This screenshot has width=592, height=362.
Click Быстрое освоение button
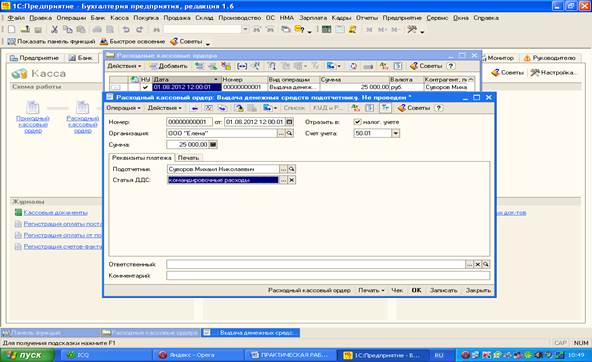(133, 42)
